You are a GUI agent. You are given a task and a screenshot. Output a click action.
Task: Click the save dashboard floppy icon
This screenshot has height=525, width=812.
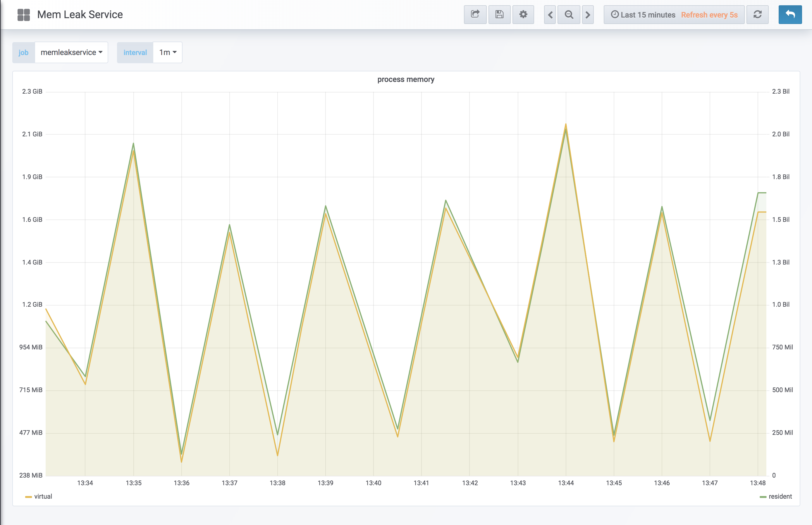[x=499, y=14]
